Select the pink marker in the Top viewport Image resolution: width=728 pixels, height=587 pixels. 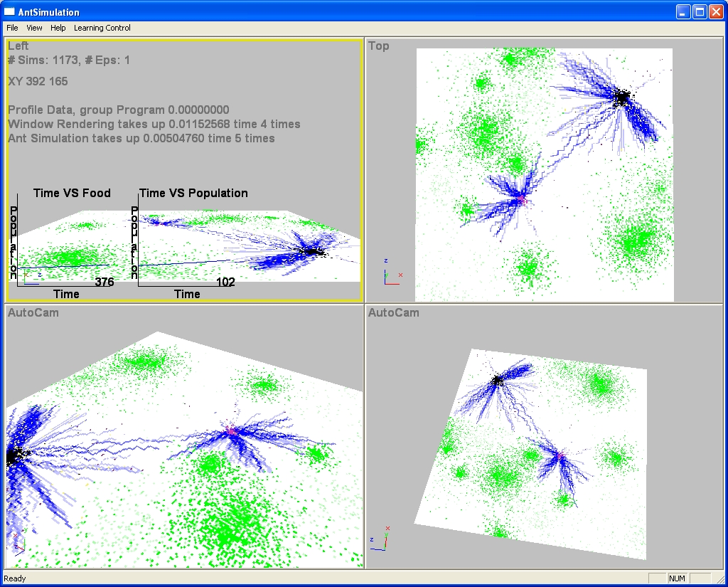[523, 200]
